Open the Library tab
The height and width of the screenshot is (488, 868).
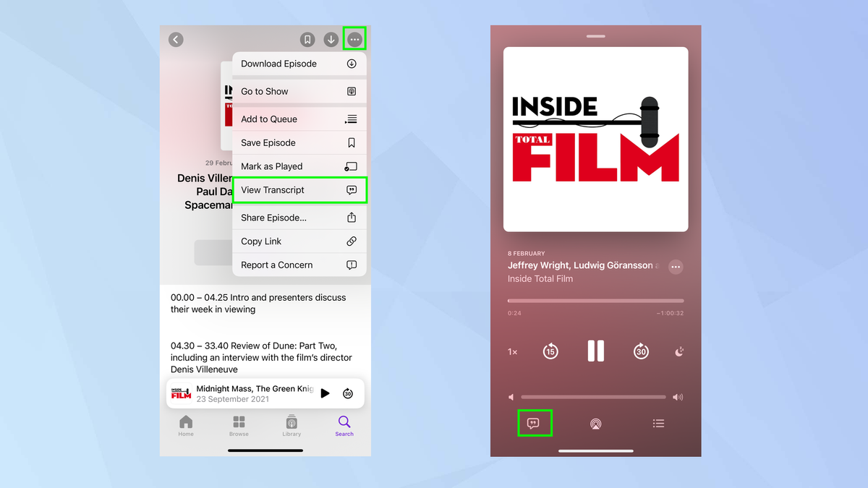coord(292,425)
